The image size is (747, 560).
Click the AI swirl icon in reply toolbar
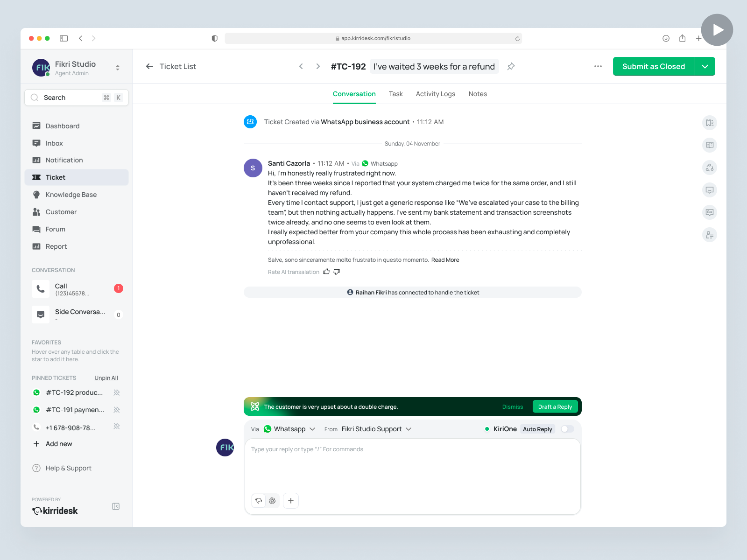click(272, 501)
